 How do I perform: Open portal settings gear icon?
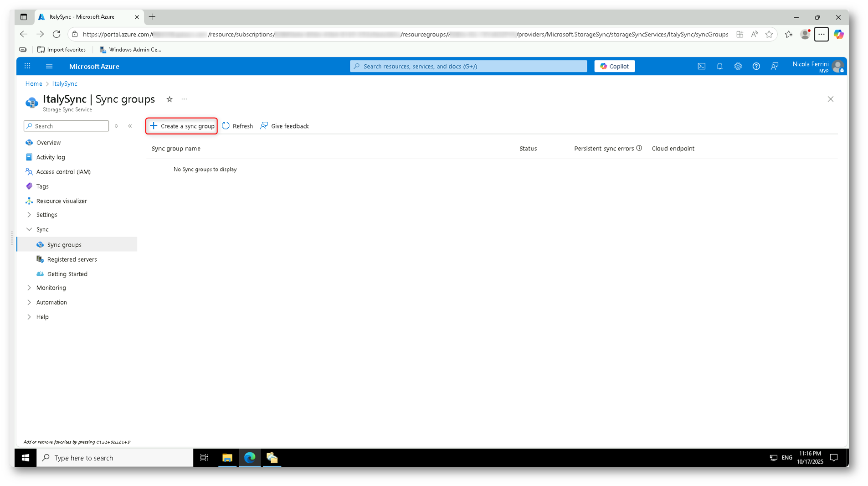coord(738,66)
